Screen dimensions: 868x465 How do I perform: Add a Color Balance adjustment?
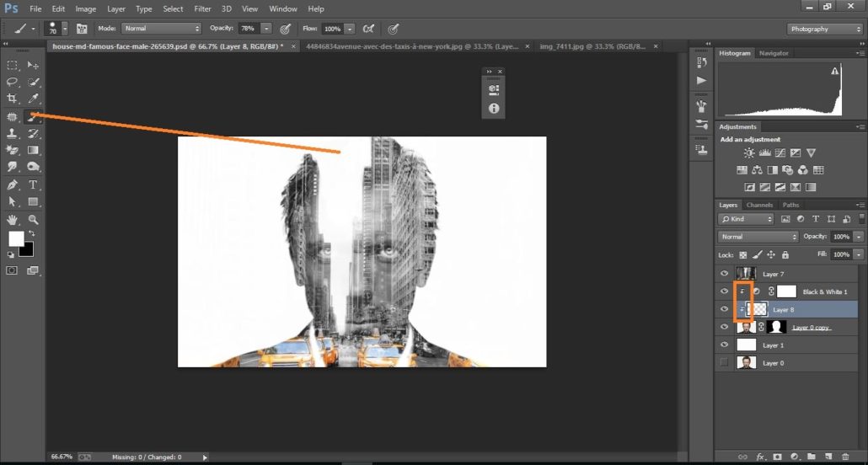(757, 170)
